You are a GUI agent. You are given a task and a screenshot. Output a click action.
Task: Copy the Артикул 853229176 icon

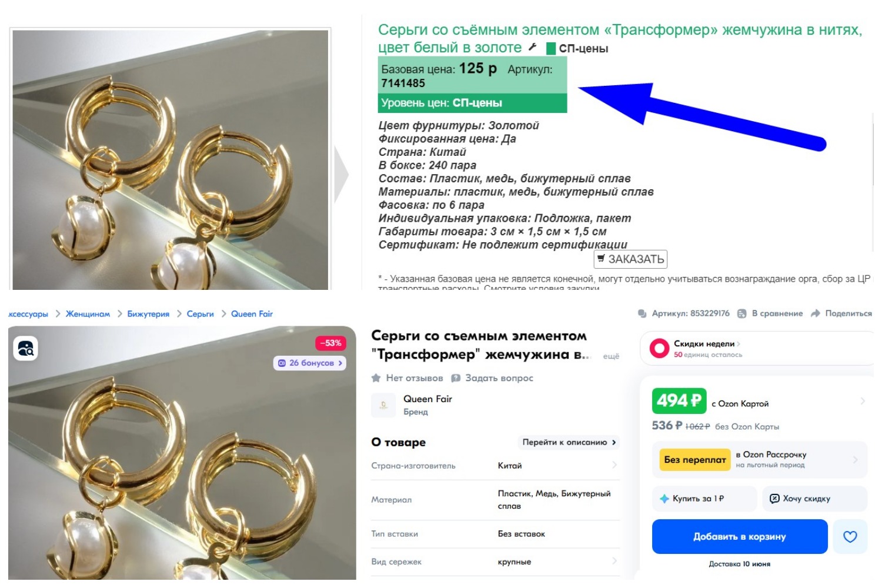pos(642,313)
